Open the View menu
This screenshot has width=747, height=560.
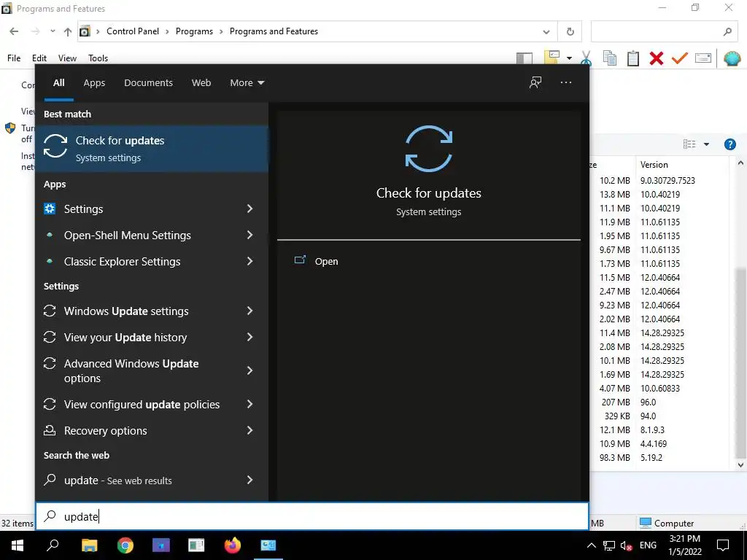pos(67,58)
